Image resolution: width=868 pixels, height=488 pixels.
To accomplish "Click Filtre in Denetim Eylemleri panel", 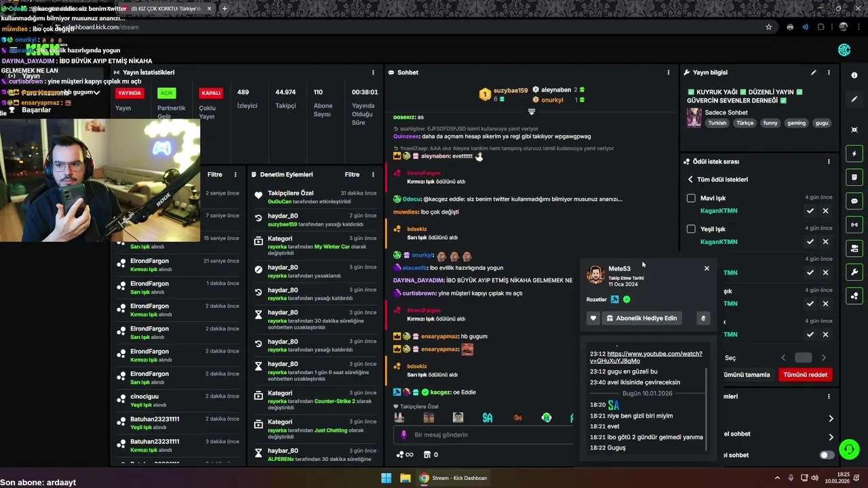I will pyautogui.click(x=352, y=174).
